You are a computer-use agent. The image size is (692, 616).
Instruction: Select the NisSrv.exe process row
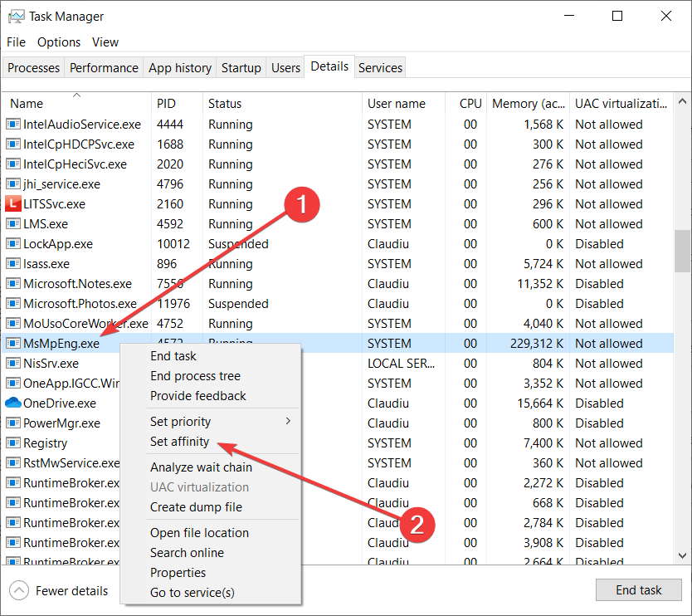[x=51, y=364]
